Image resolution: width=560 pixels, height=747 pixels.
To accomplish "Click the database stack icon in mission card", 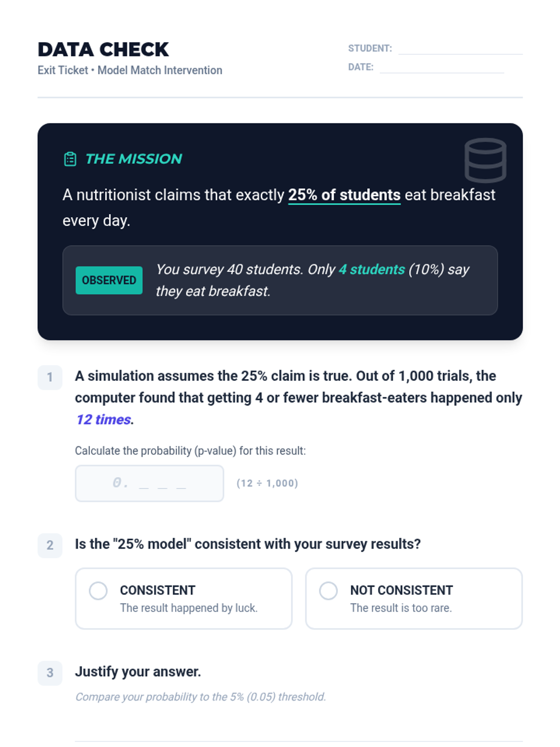I will 485,160.
